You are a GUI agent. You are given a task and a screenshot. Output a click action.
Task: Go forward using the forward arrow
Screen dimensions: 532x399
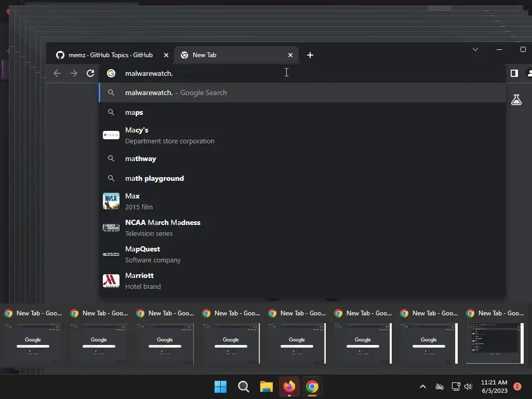tap(74, 73)
